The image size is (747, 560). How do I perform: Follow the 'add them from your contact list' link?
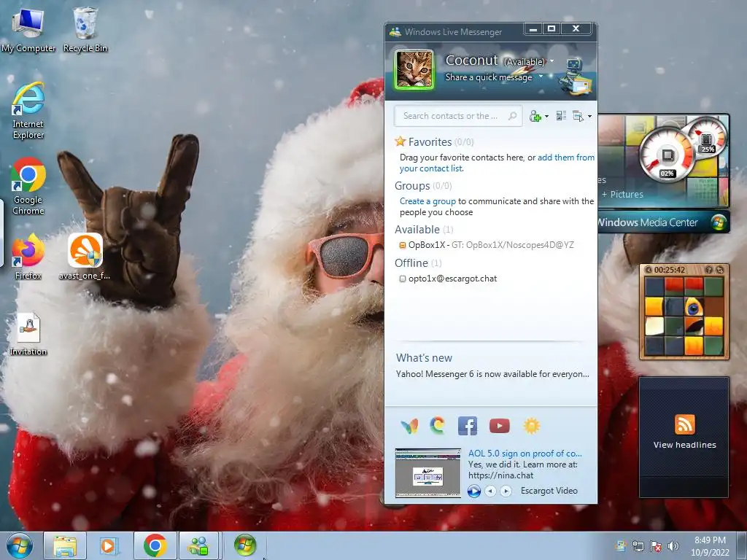pos(497,163)
